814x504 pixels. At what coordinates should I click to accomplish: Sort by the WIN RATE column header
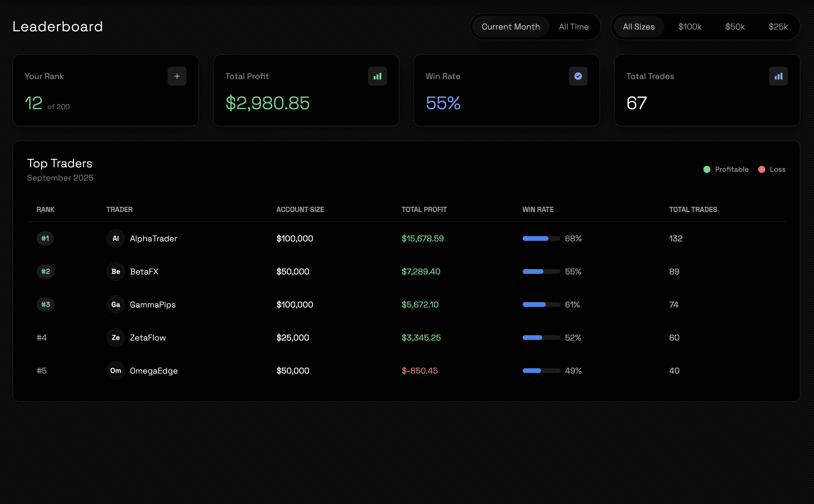point(538,209)
